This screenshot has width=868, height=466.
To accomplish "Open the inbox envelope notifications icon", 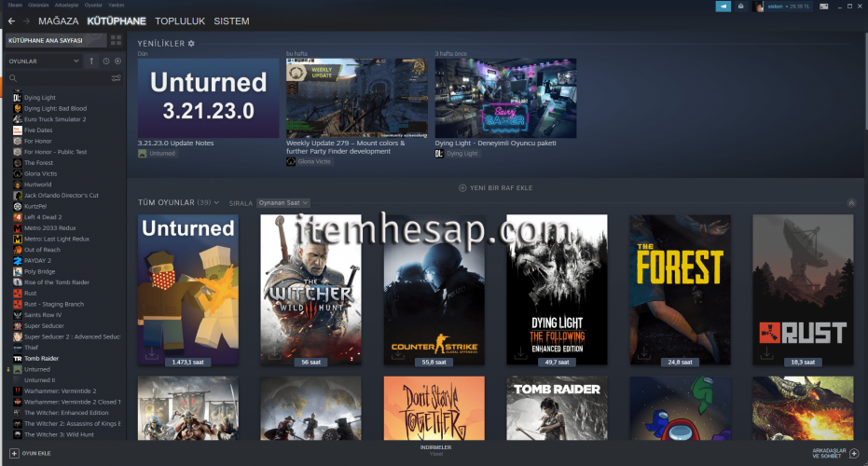I will [741, 7].
